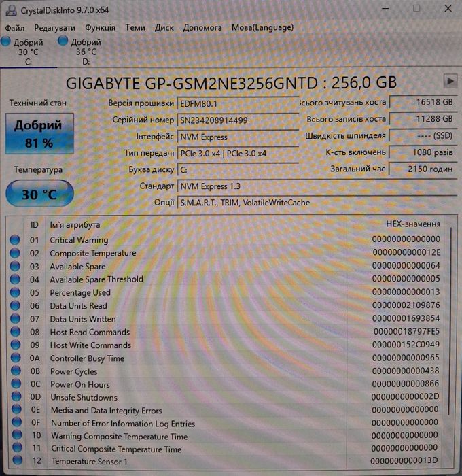Click the ID column header

(34, 225)
